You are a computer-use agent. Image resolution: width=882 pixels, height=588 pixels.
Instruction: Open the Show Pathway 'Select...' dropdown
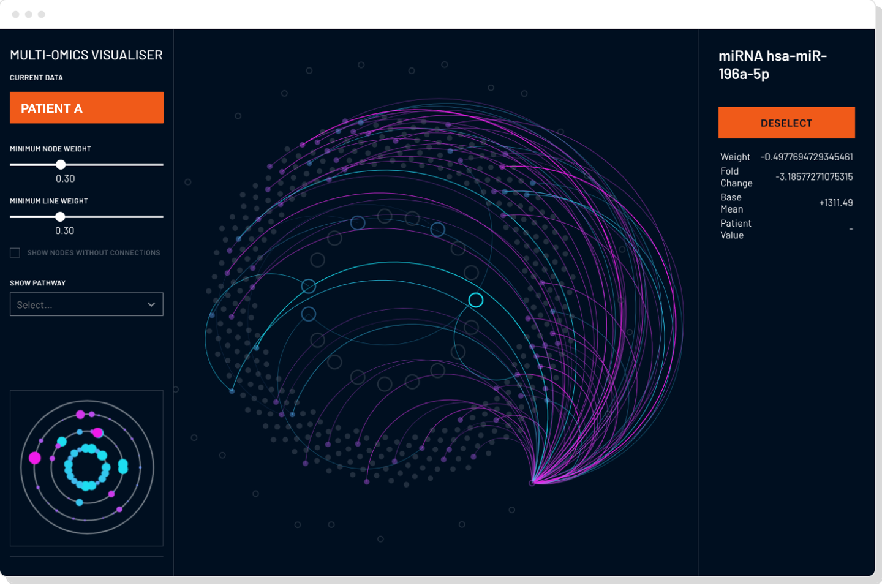click(86, 304)
